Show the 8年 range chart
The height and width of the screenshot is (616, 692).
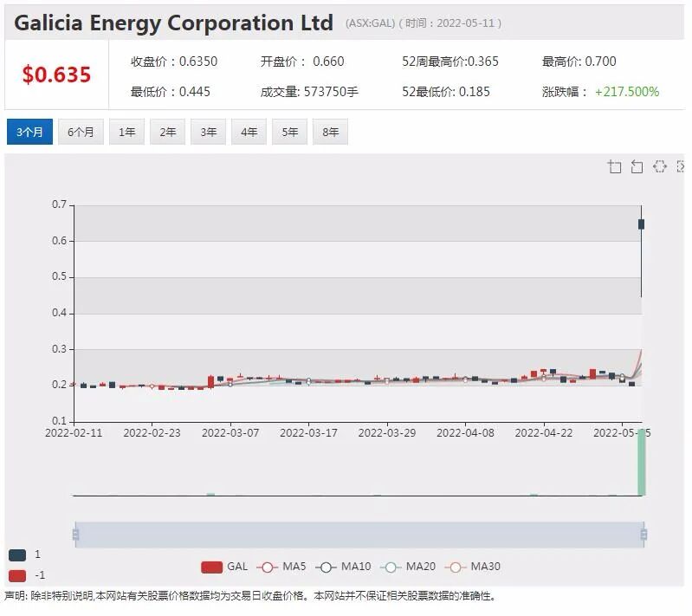tap(330, 132)
